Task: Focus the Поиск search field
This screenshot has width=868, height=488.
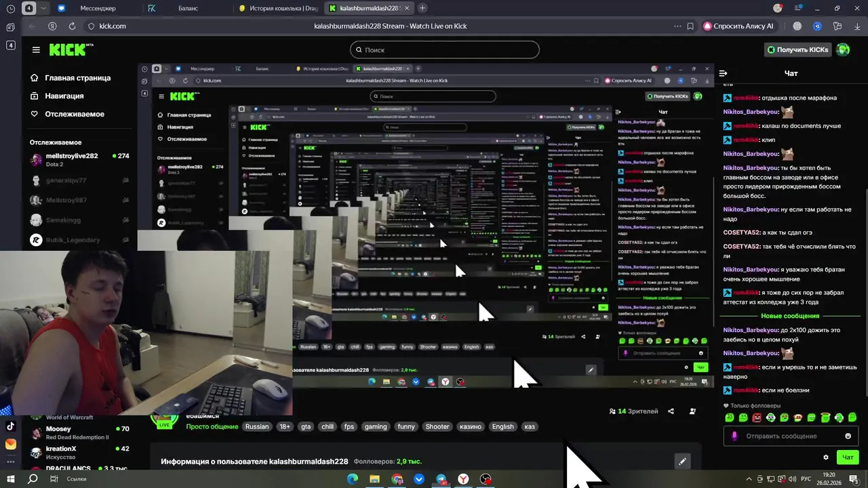Action: coord(445,49)
